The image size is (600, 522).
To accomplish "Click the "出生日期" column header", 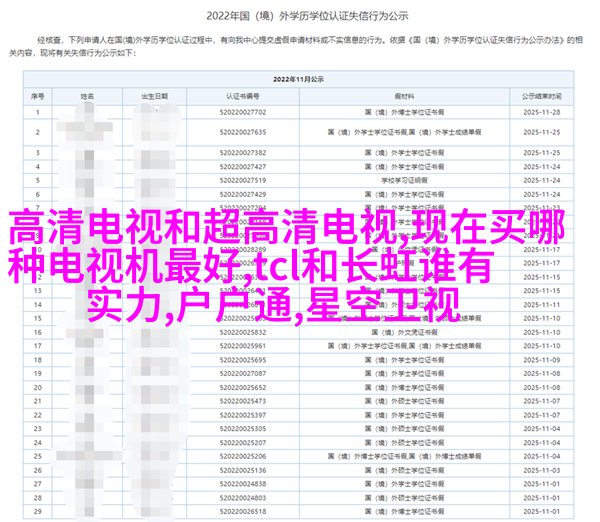I will tap(155, 96).
